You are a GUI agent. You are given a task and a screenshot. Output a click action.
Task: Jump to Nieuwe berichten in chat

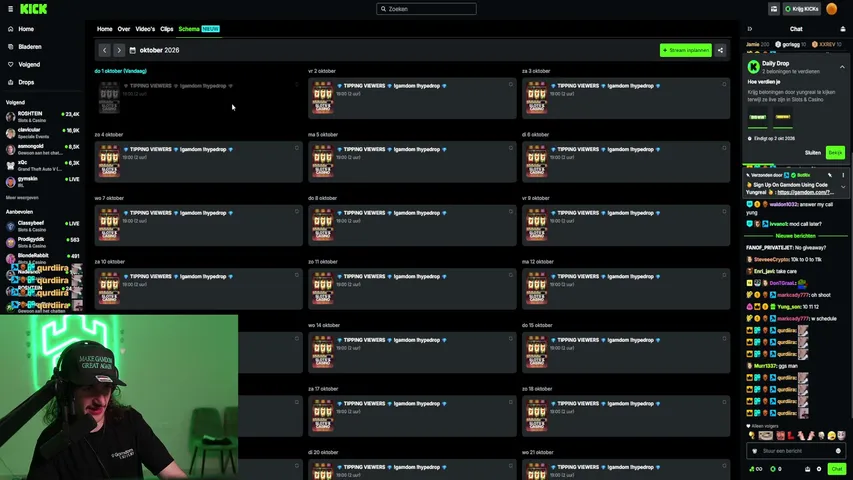point(795,236)
